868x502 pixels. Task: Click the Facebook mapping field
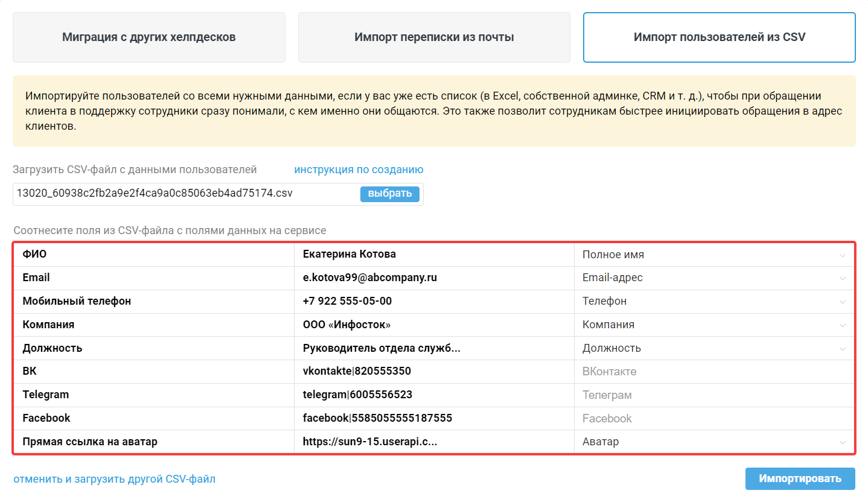click(x=714, y=418)
